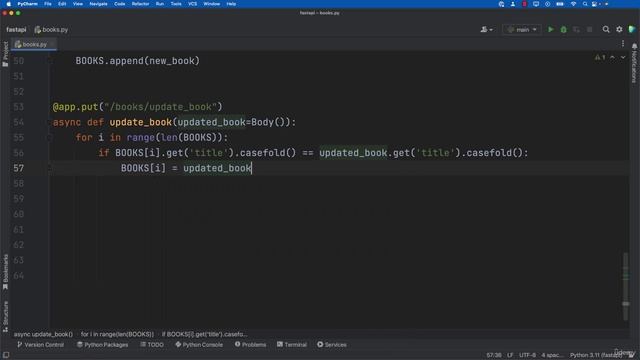Viewport: 640px width, 360px height.
Task: Open the Bookmarks tool window
Action: pyautogui.click(x=5, y=271)
